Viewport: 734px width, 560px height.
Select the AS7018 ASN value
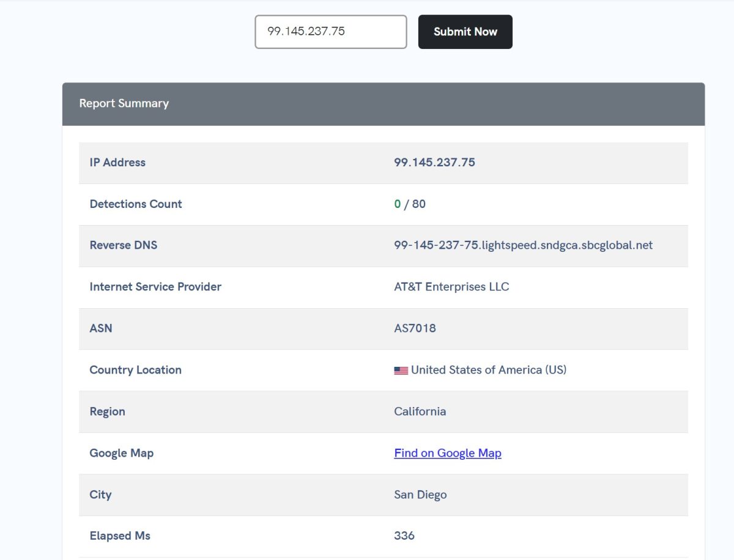click(x=415, y=328)
